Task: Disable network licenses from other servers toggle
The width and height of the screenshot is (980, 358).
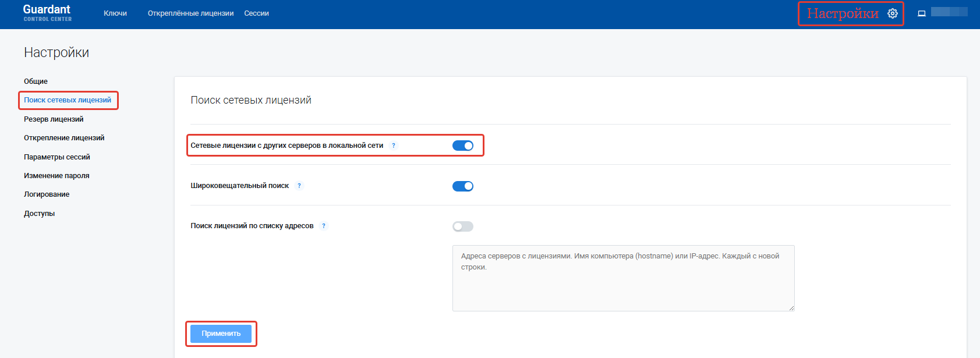Action: (463, 146)
